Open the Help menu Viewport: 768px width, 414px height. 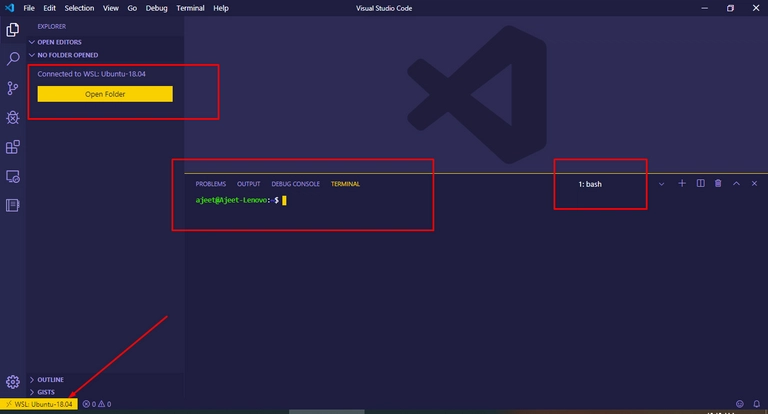coord(221,8)
